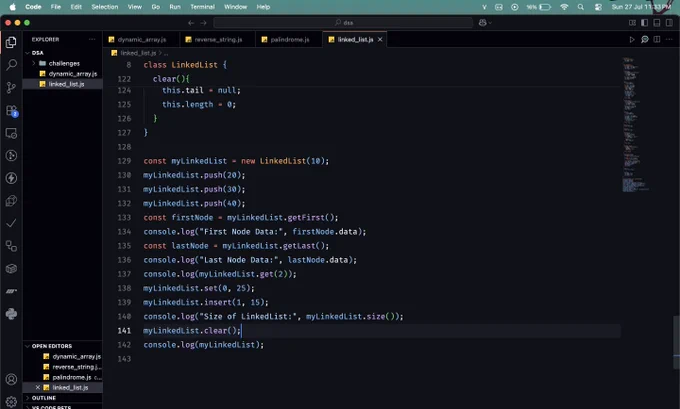Click the sticky 'clear(){' line
Viewport: 680px width, 409px height.
(171, 79)
